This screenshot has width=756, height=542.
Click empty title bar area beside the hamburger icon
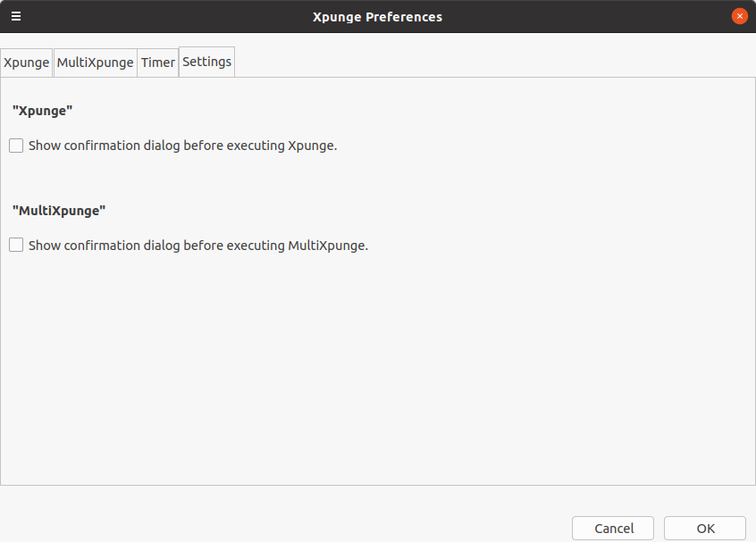[x=164, y=16]
